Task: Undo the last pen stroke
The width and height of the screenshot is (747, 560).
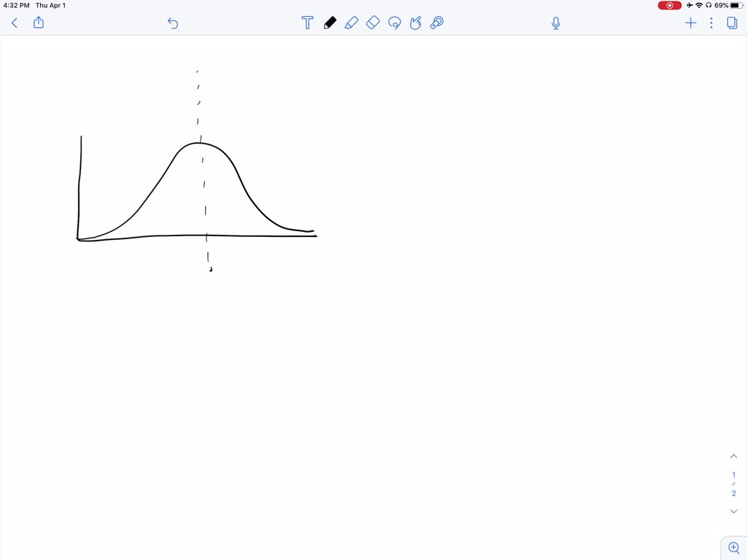Action: tap(173, 23)
